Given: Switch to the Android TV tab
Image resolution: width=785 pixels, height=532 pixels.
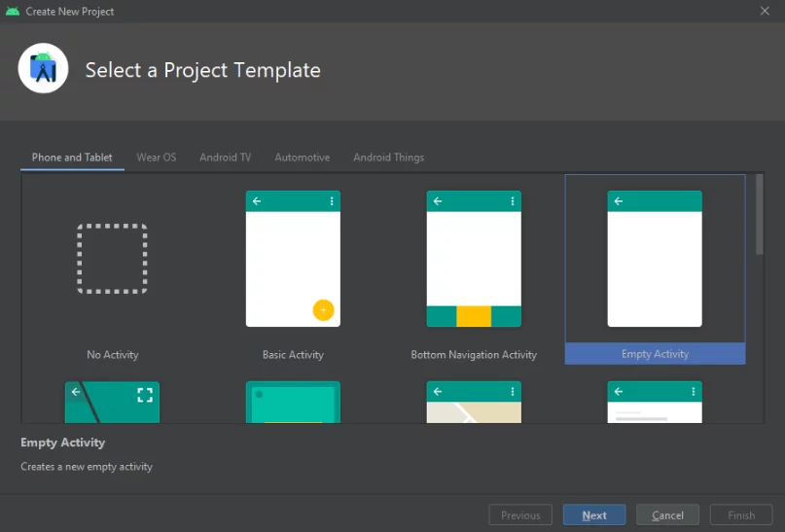Looking at the screenshot, I should coord(225,158).
